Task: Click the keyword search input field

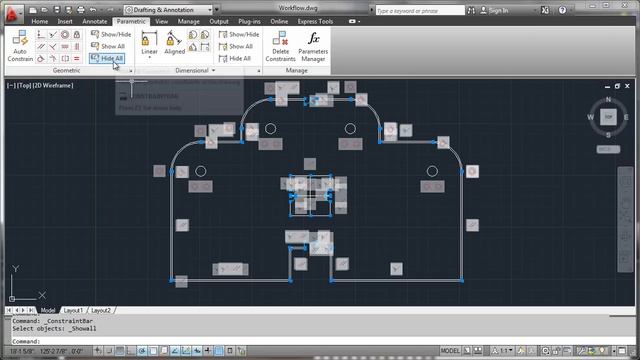Action: 420,11
